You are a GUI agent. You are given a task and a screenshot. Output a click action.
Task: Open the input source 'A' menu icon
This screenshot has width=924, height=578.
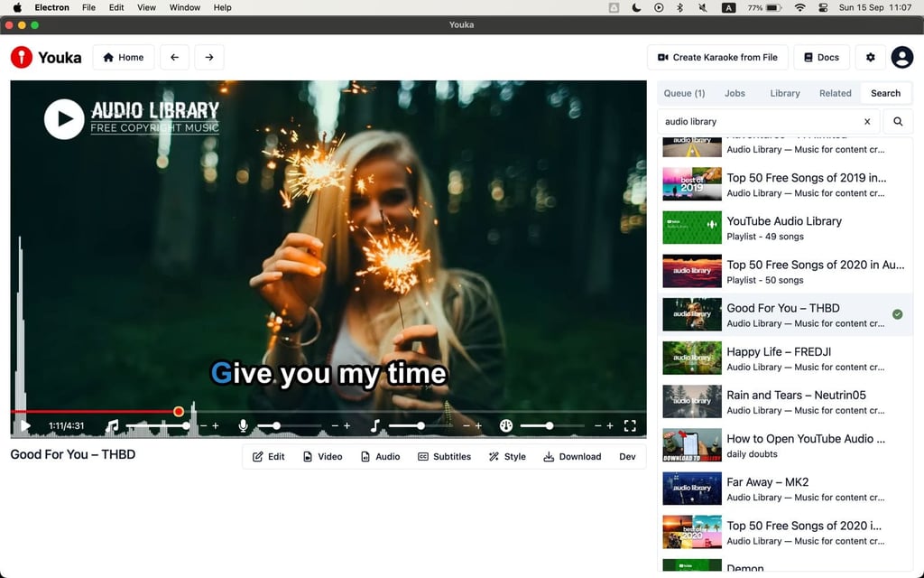coord(728,7)
